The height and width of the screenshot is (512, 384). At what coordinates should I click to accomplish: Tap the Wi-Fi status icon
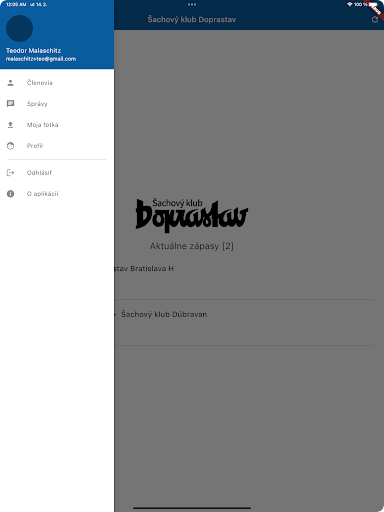pos(350,4)
